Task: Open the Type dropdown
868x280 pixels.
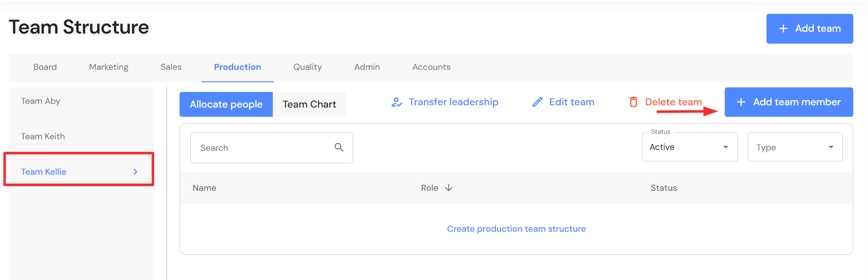Action: click(795, 147)
